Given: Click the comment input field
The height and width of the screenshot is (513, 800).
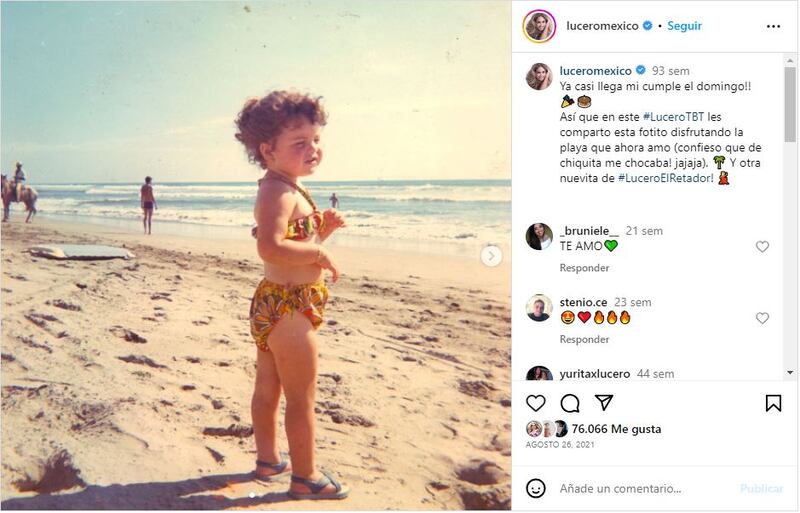Looking at the screenshot, I should [x=640, y=488].
